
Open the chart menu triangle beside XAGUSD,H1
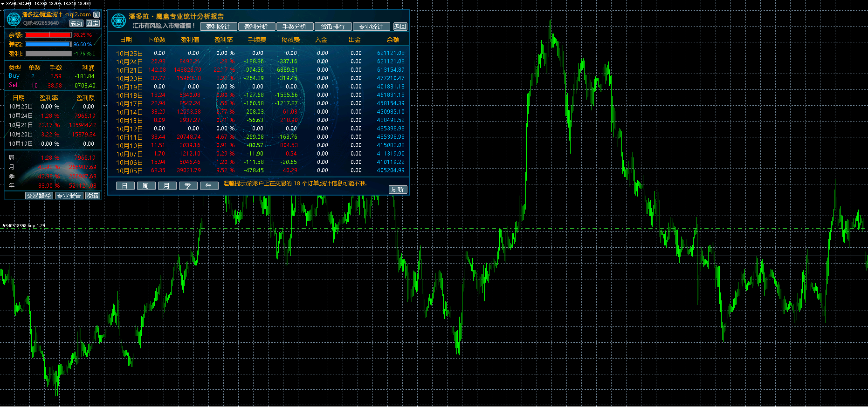2,3
